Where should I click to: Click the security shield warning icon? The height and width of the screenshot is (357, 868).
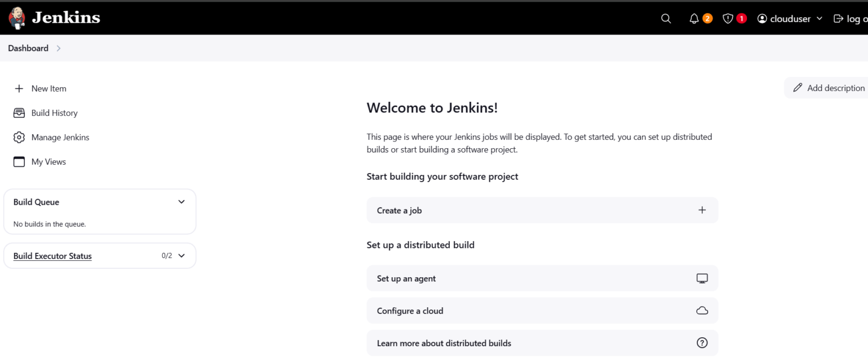pyautogui.click(x=728, y=18)
